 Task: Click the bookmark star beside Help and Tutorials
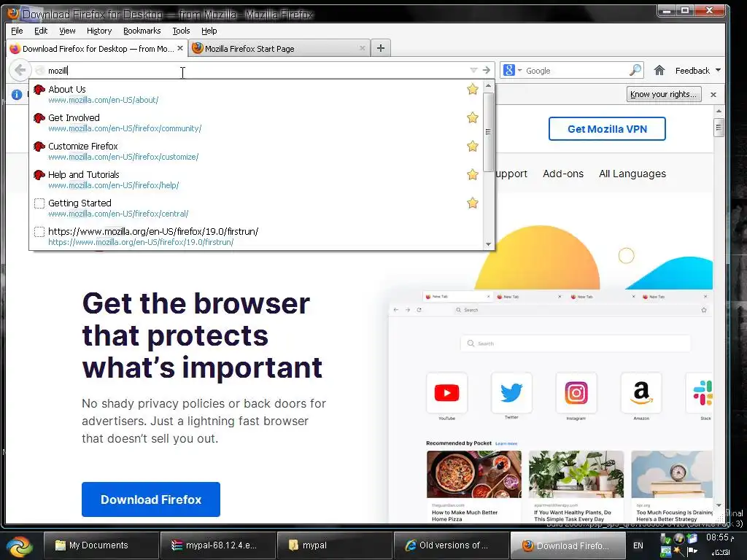472,174
